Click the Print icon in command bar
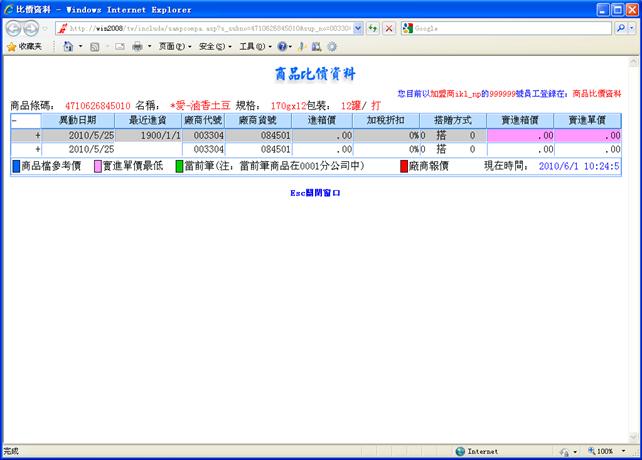642x460 pixels. click(137, 46)
